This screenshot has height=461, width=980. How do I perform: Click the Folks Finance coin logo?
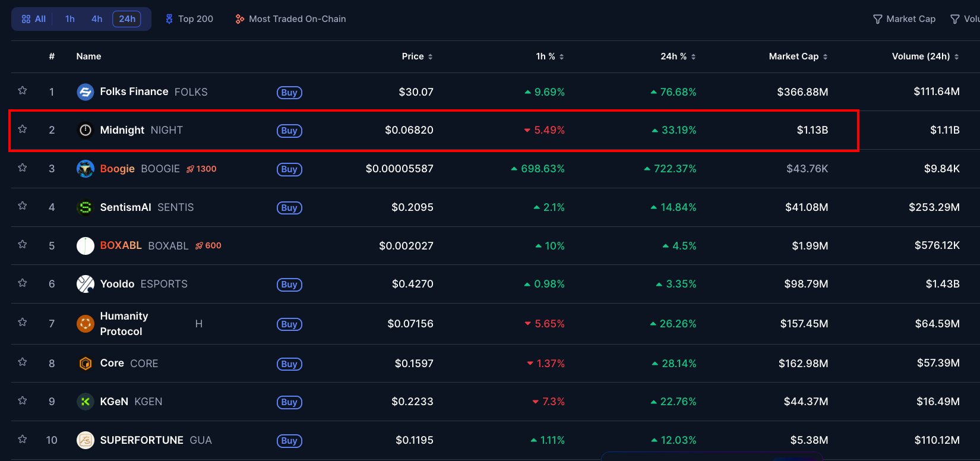[86, 92]
